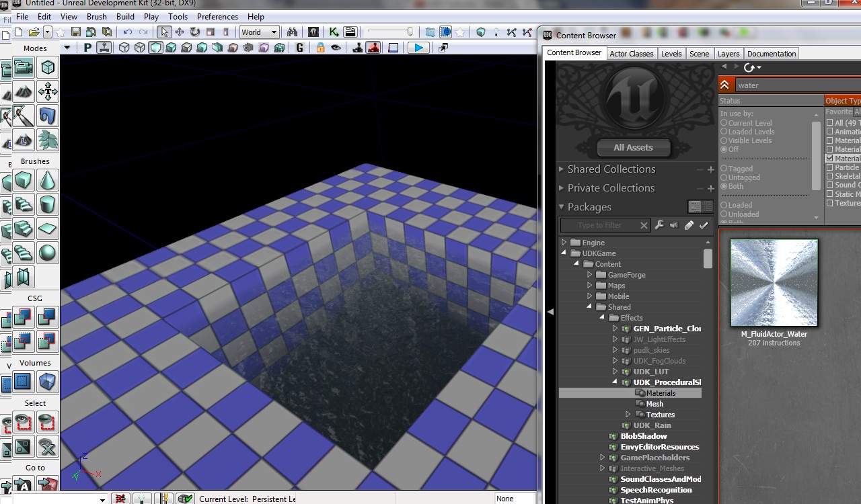
Task: Check the 'All' object type checkbox
Action: pos(830,123)
